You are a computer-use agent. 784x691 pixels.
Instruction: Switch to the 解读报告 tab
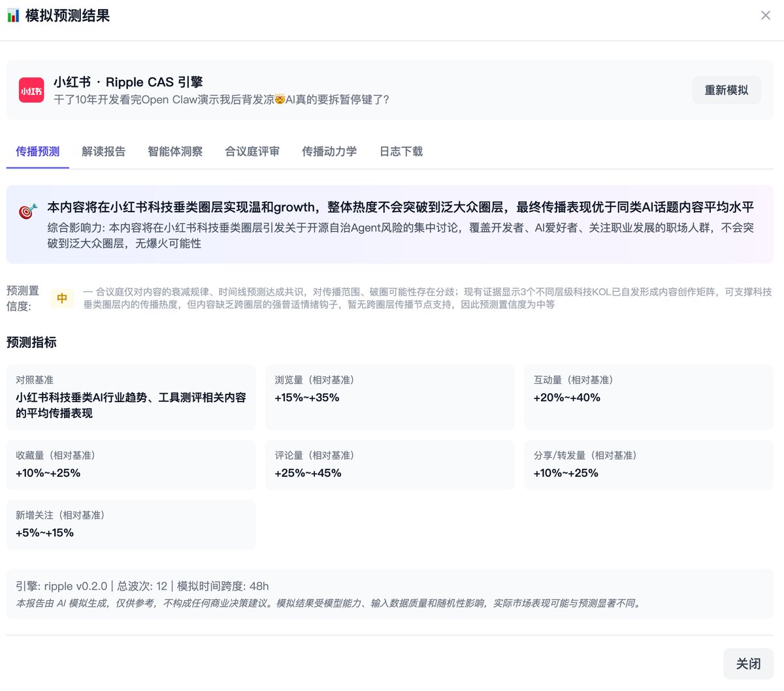point(103,152)
